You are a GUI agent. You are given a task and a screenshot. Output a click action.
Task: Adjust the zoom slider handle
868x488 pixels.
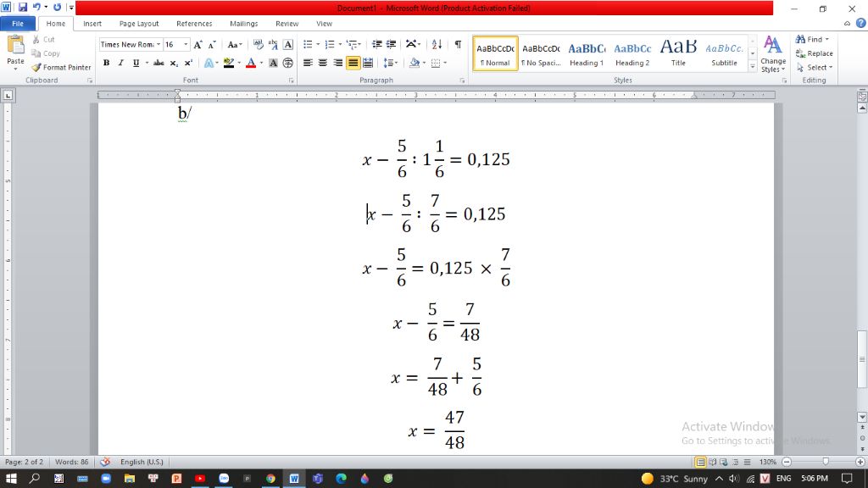point(826,462)
